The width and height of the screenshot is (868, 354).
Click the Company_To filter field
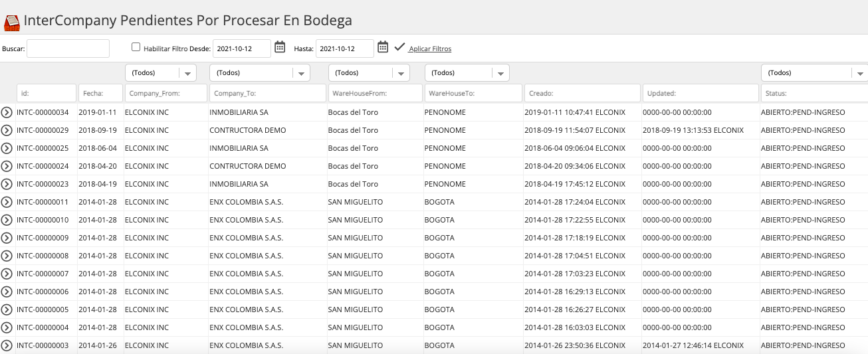(x=268, y=94)
